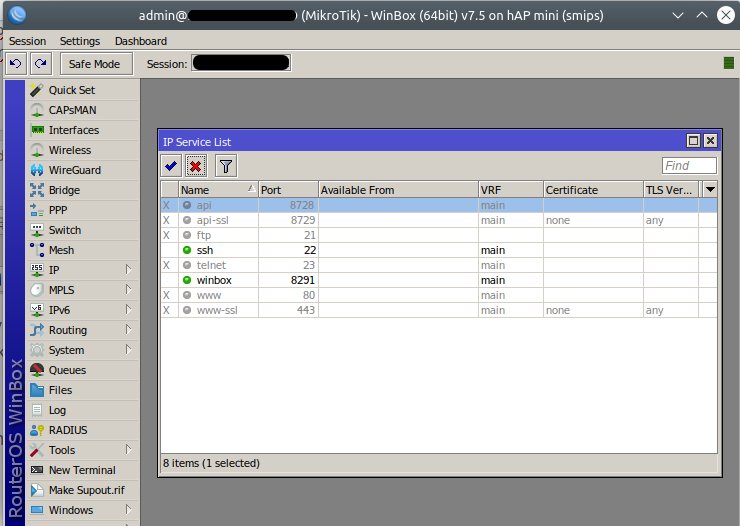Select the api-ssl service row
This screenshot has height=526, width=740.
(x=439, y=220)
